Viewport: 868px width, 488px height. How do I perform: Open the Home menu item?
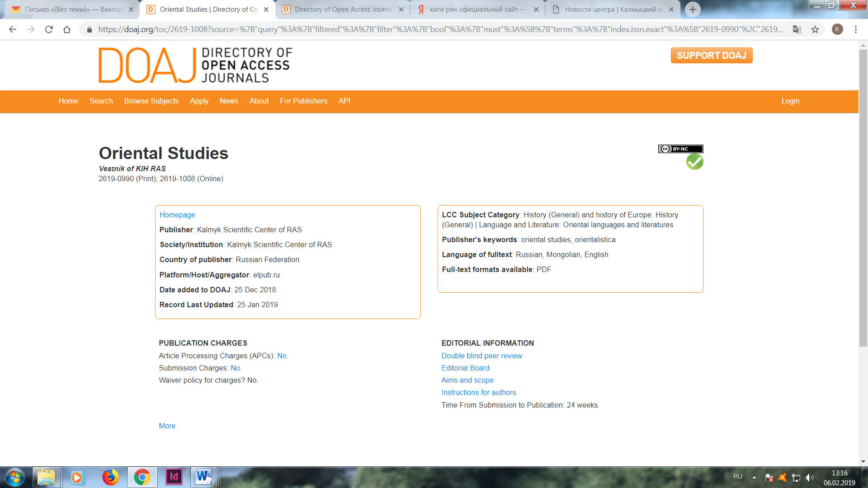68,101
